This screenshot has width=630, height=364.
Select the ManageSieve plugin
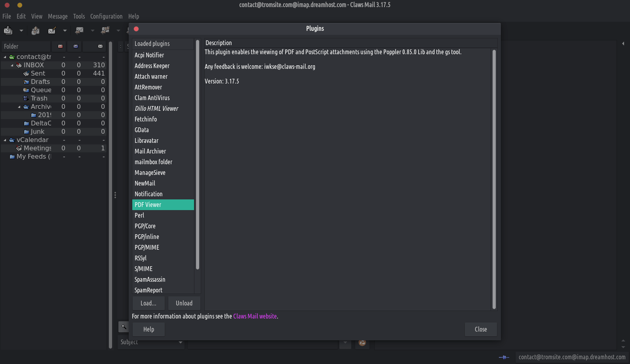[163, 173]
